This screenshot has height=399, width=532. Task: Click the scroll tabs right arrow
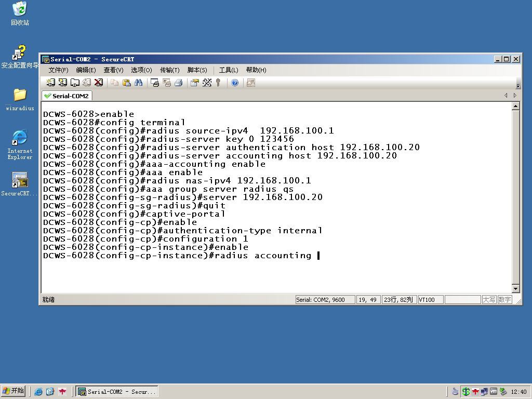pos(515,96)
